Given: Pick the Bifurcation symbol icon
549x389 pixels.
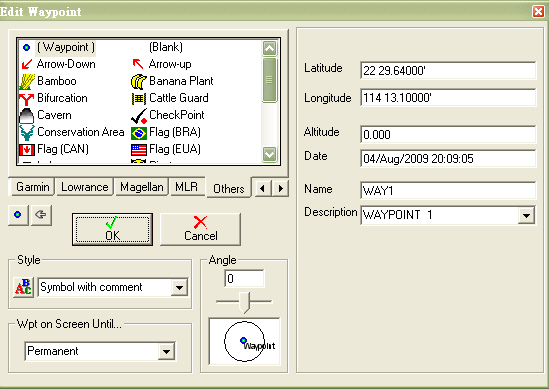Looking at the screenshot, I should [x=26, y=99].
